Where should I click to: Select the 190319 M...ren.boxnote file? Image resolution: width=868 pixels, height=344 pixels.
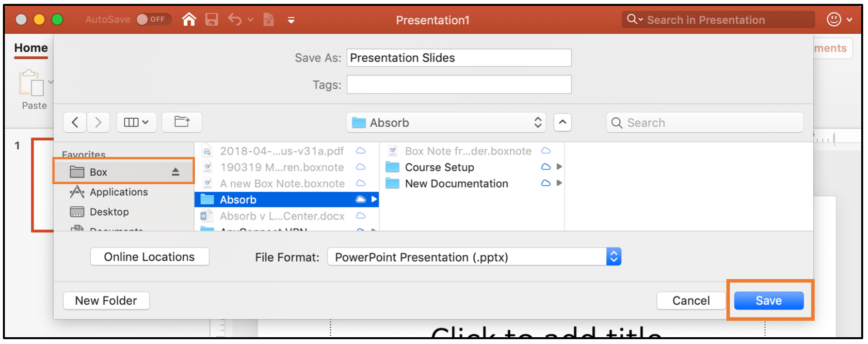click(286, 167)
